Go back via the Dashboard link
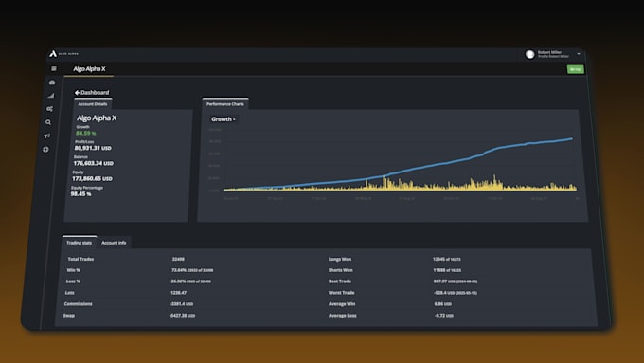644x363 pixels. (92, 93)
